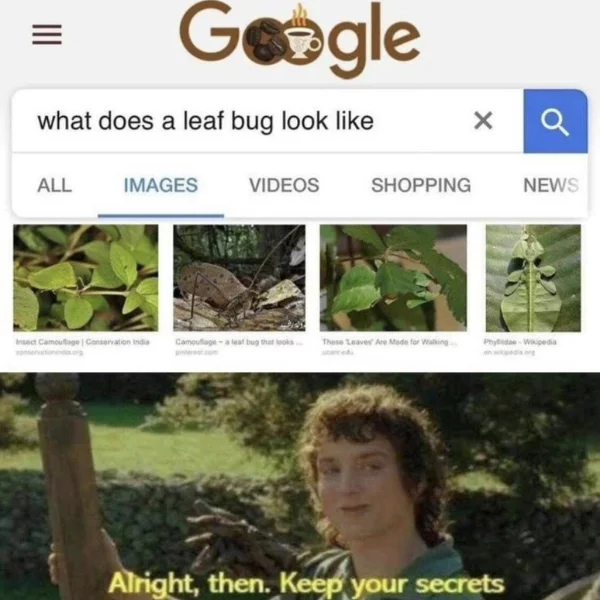The image size is (600, 600).
Task: Follow the Insect Camouflage Conservation India link
Action: (83, 342)
